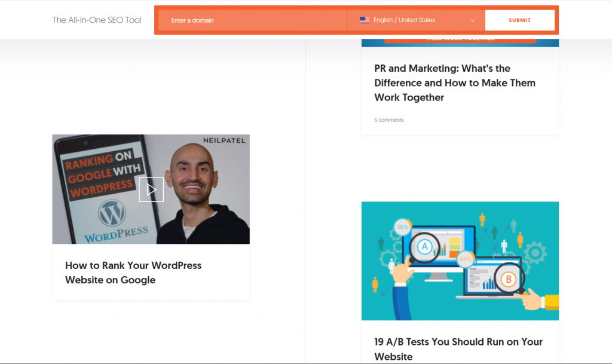Open the language region dropdown

pos(415,20)
